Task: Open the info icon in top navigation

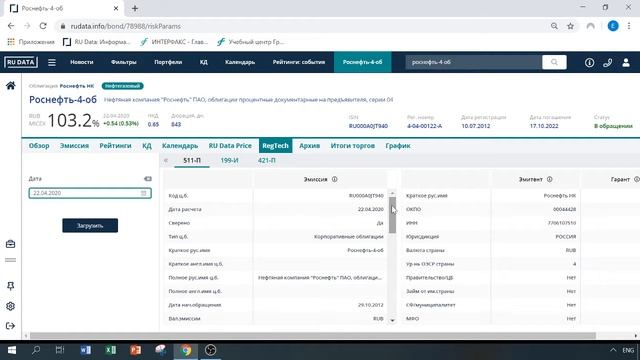Action: (589, 62)
